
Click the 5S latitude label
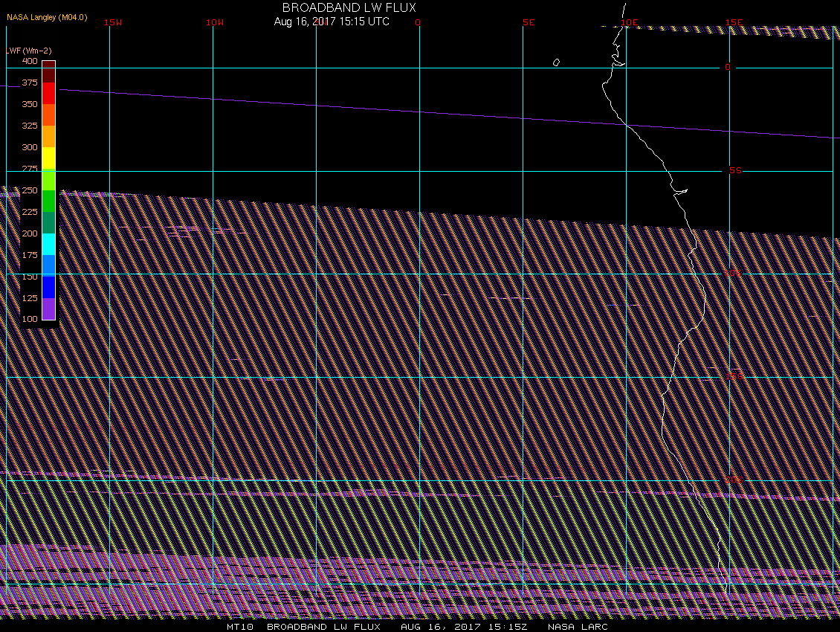pos(735,170)
